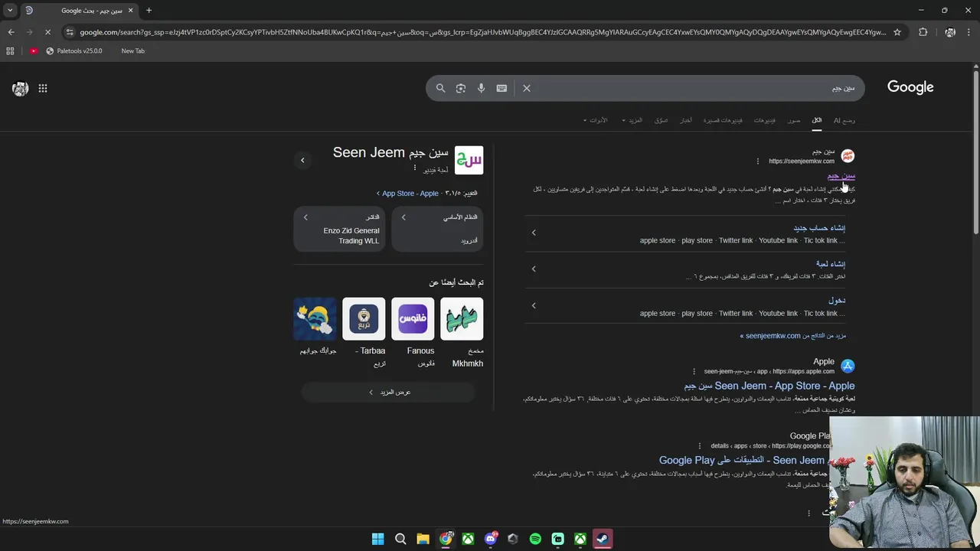Open the bookmarks apps grid shortcut

click(x=10, y=51)
